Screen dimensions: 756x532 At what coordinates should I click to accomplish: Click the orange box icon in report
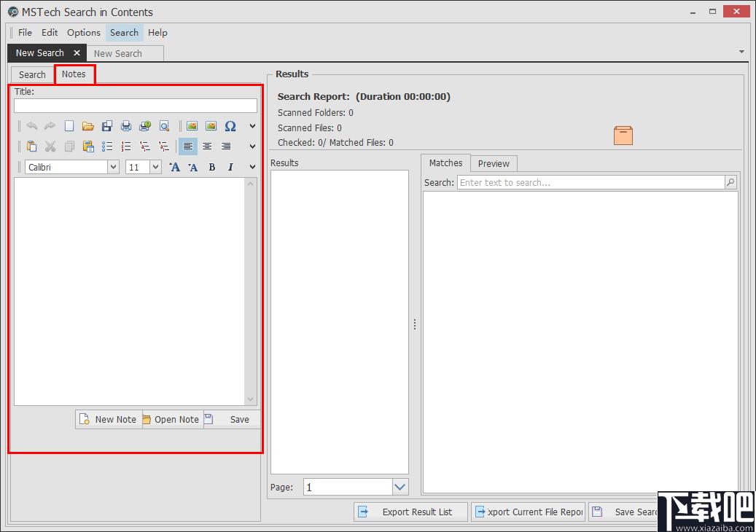click(x=623, y=136)
